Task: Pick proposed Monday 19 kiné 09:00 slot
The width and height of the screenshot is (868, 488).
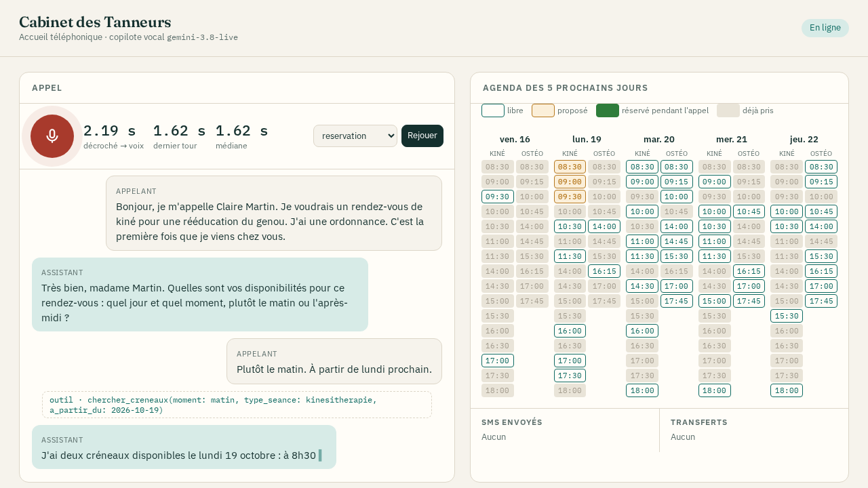Action: point(570,182)
